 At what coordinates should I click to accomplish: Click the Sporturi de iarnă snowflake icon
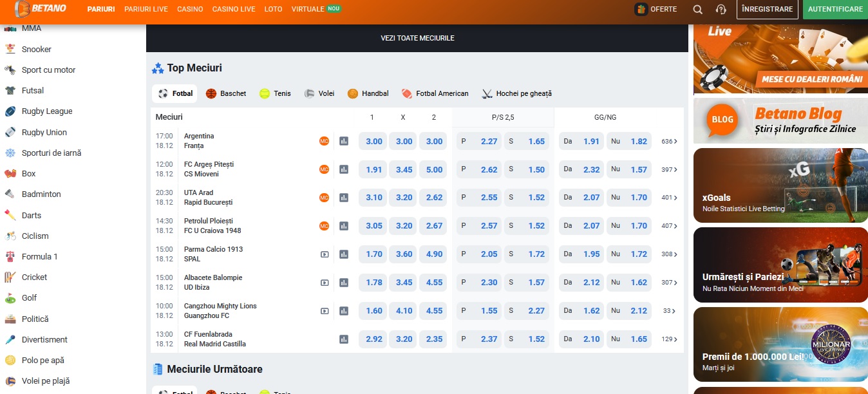click(10, 153)
